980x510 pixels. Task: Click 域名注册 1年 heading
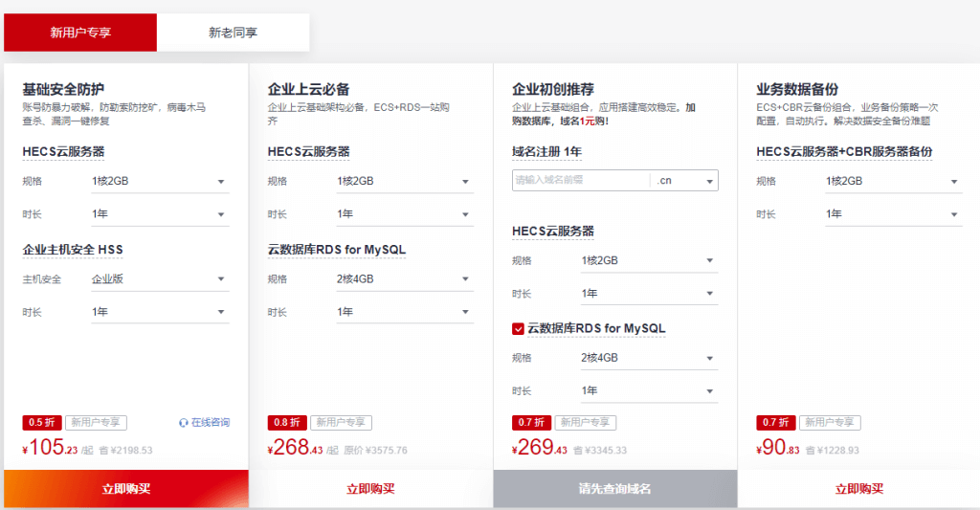tap(546, 152)
